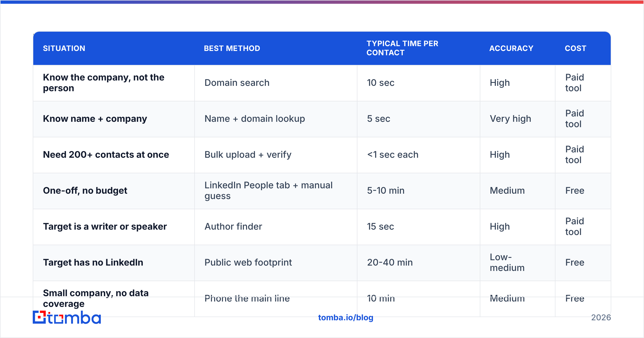This screenshot has height=338, width=644.
Task: Click the COST column header
Action: (576, 48)
